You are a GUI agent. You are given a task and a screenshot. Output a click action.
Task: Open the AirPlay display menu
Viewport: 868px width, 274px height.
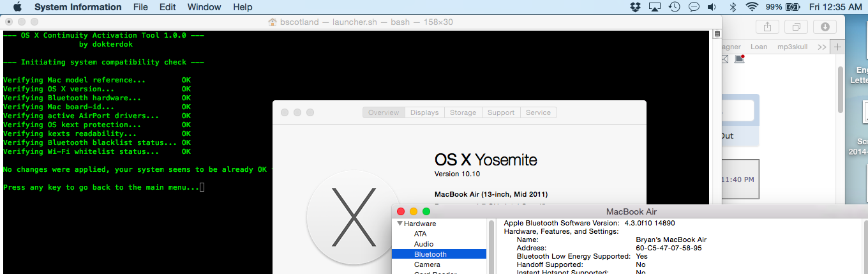(x=655, y=7)
